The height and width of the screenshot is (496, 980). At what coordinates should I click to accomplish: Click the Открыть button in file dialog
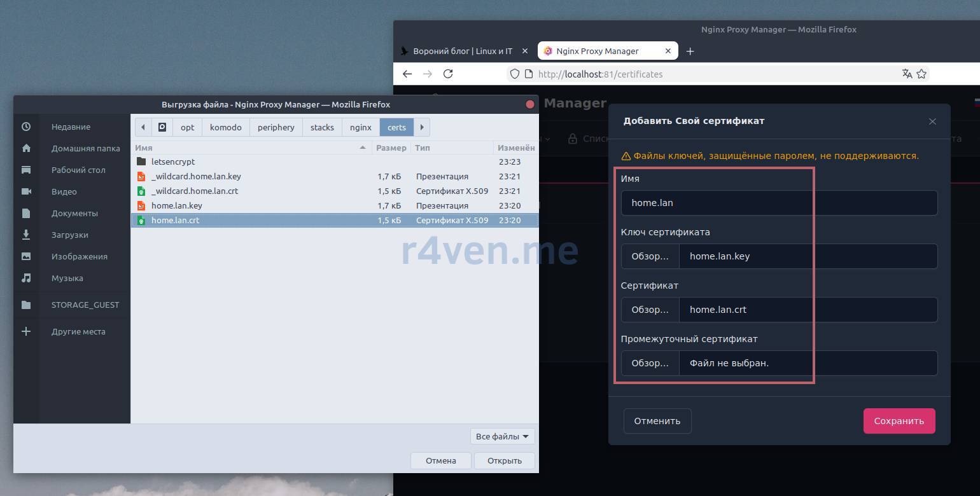[x=504, y=460]
